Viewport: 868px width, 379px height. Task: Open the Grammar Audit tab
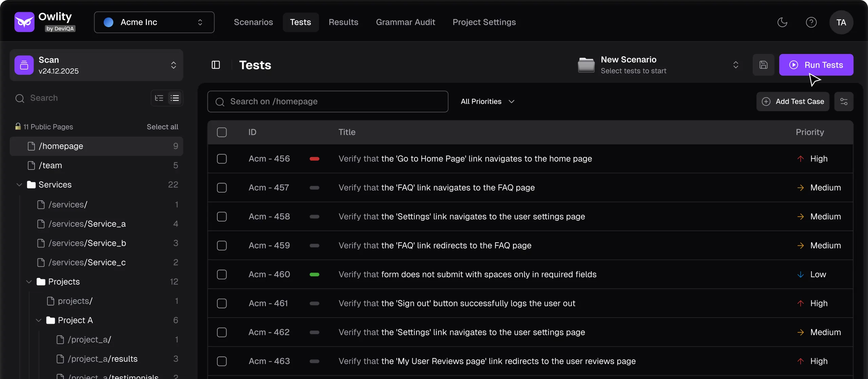point(406,22)
